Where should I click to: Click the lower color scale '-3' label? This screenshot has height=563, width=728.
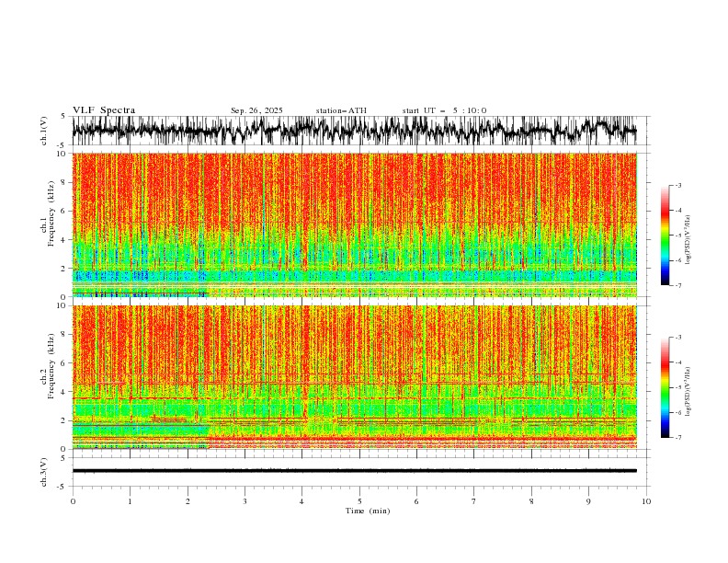pyautogui.click(x=677, y=338)
